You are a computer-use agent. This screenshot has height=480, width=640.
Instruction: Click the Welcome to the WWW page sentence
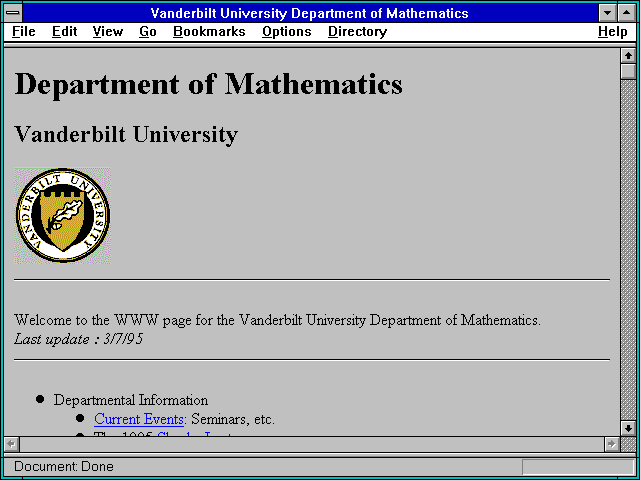coord(278,320)
